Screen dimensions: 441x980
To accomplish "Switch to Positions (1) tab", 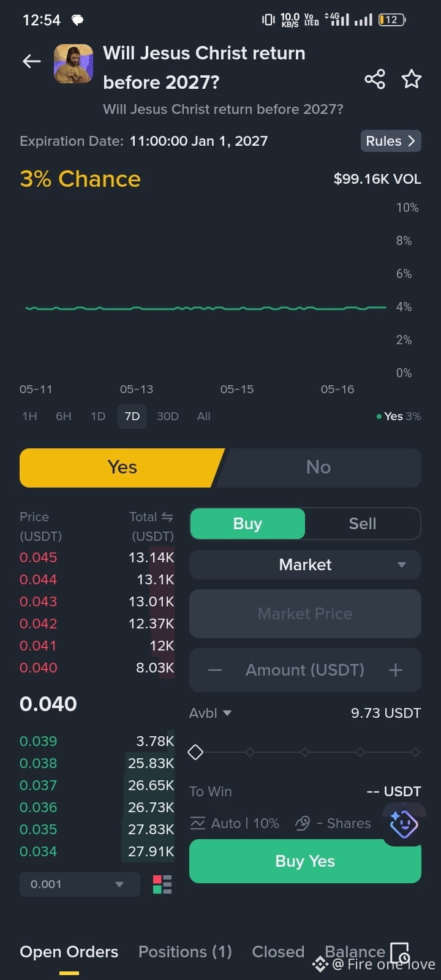I will coord(185,952).
